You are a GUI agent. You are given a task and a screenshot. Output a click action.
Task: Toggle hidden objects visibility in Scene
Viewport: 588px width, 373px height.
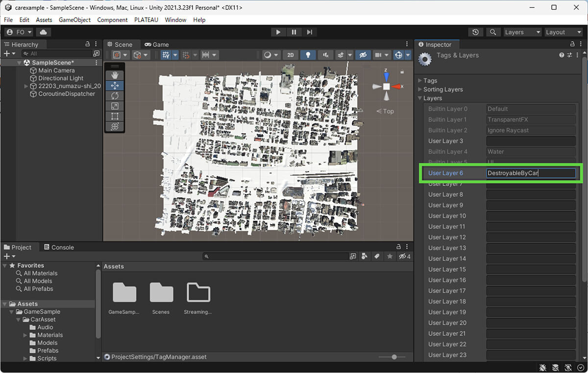coord(363,55)
